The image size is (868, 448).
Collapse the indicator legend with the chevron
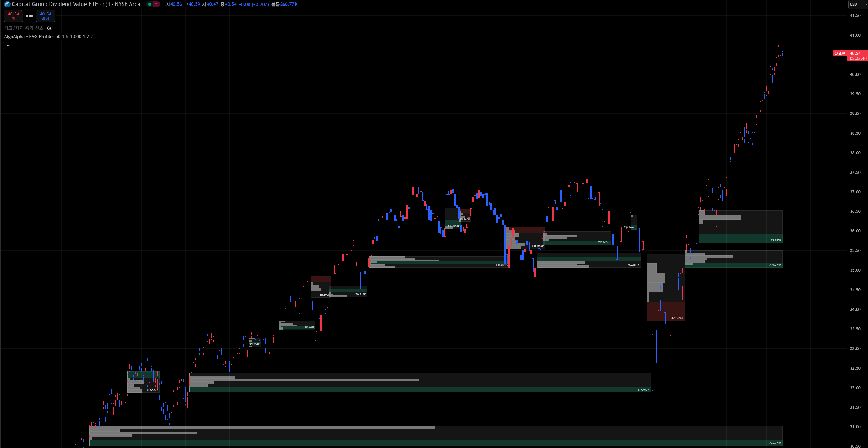pyautogui.click(x=8, y=46)
